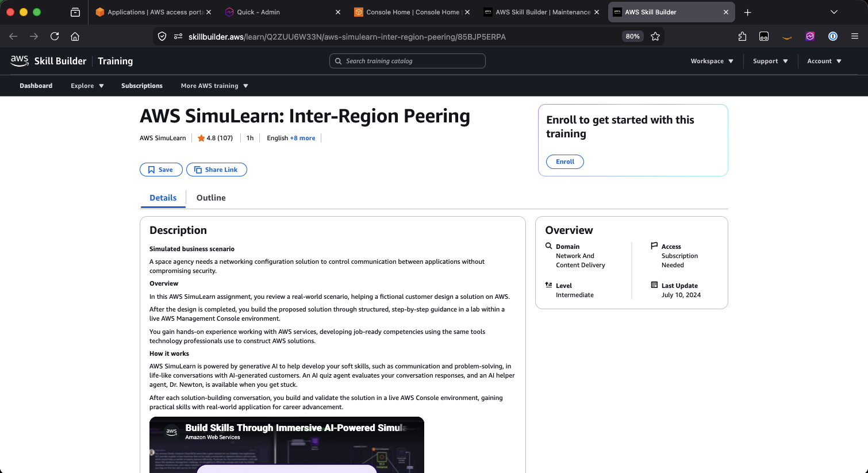This screenshot has width=868, height=473.
Task: Click the 80% zoom level indicator
Action: (x=633, y=36)
